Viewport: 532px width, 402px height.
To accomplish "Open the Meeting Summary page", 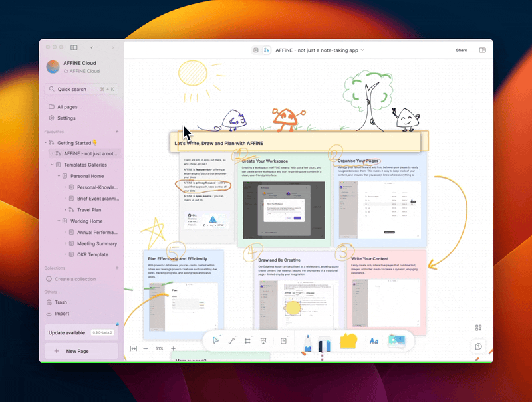I will pos(96,243).
